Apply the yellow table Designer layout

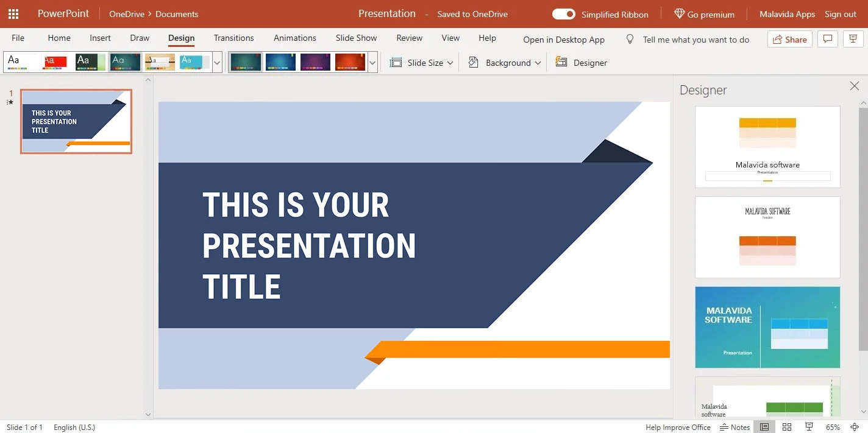click(767, 147)
